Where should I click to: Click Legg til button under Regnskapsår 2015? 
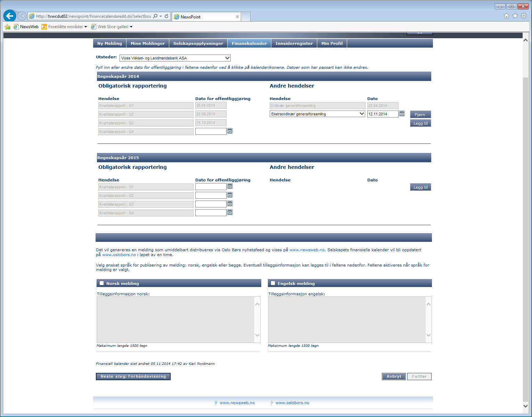tap(420, 187)
